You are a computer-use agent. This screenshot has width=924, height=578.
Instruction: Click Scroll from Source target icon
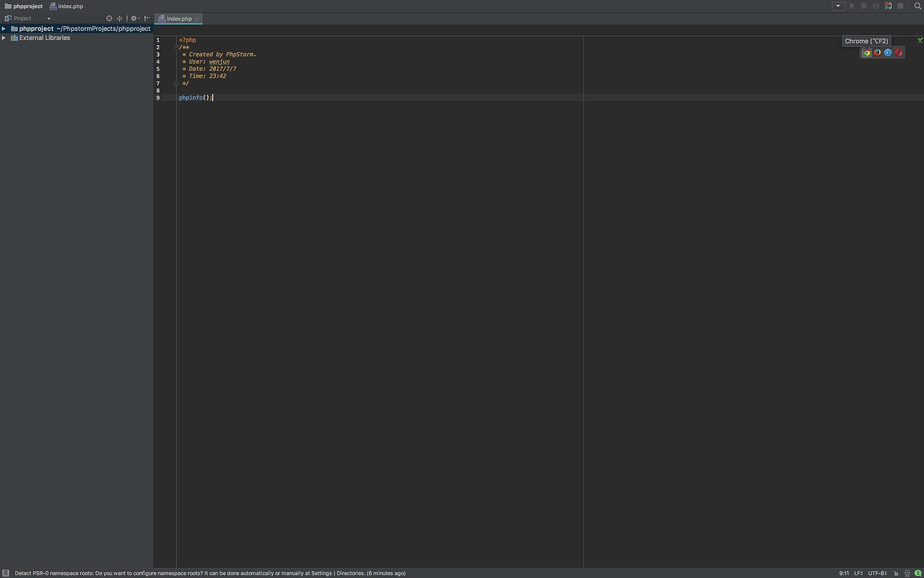109,18
